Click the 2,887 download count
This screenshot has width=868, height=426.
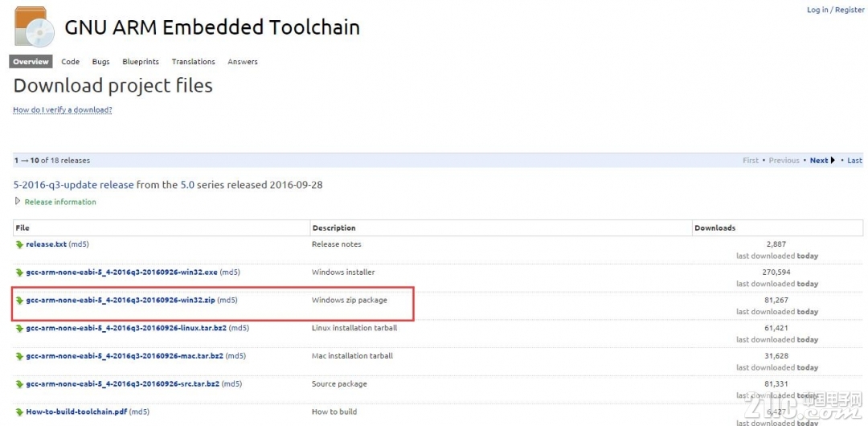pos(776,244)
